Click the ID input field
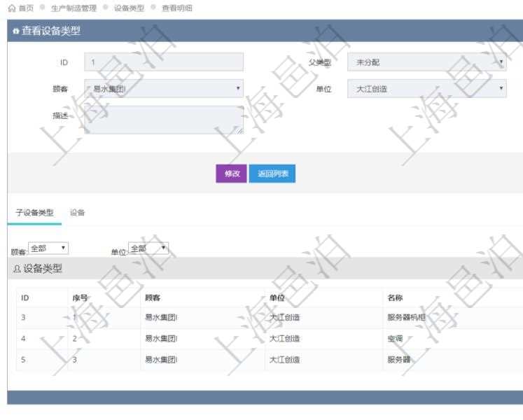The height and width of the screenshot is (420, 523). [164, 62]
